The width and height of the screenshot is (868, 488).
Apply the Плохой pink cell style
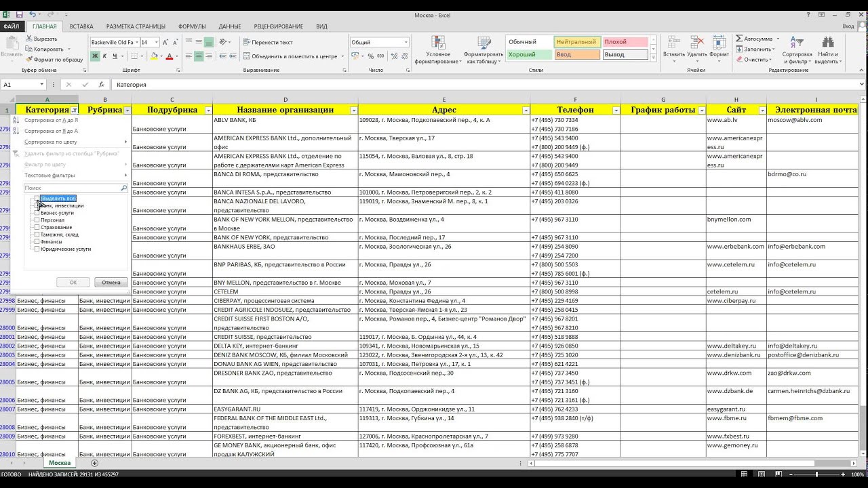coord(624,42)
